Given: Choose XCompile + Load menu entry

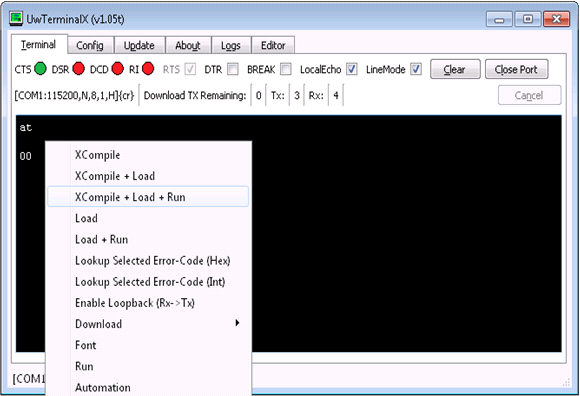Looking at the screenshot, I should click(x=148, y=176).
